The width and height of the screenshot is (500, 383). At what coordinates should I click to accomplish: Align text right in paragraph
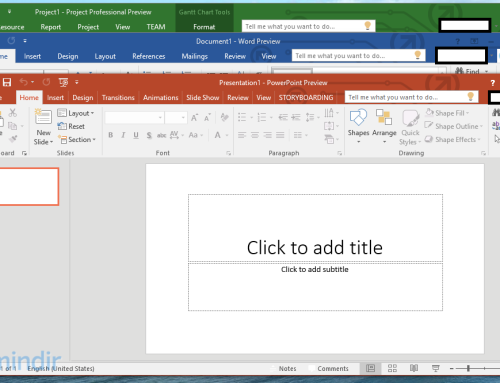point(267,135)
